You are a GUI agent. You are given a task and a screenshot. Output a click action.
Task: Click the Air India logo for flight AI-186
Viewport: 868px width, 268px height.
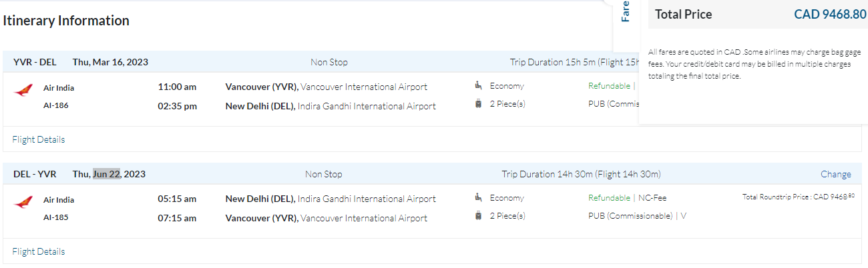tap(23, 90)
